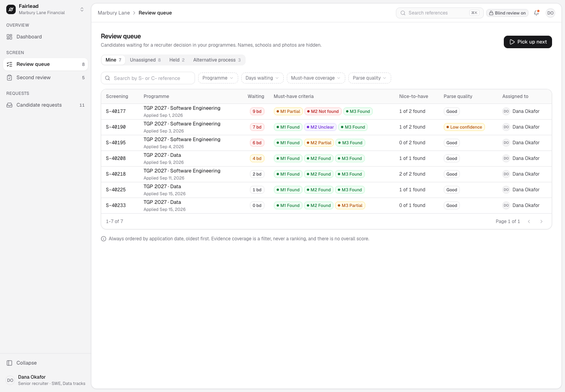
Task: Click Candidate requests inbox icon
Action: pyautogui.click(x=9, y=105)
